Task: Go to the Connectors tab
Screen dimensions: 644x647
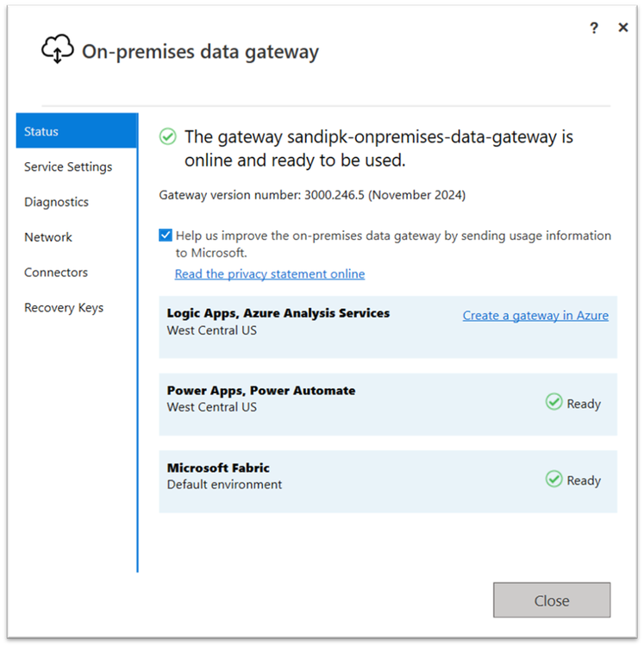Action: tap(56, 273)
